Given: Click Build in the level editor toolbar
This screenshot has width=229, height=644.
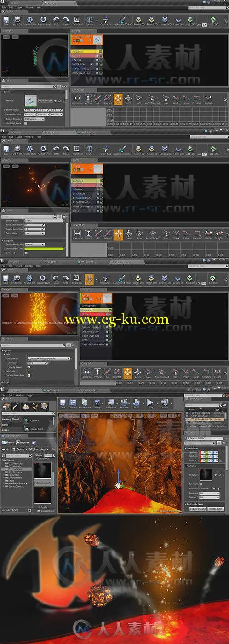Looking at the screenshot, I should point(137,402).
